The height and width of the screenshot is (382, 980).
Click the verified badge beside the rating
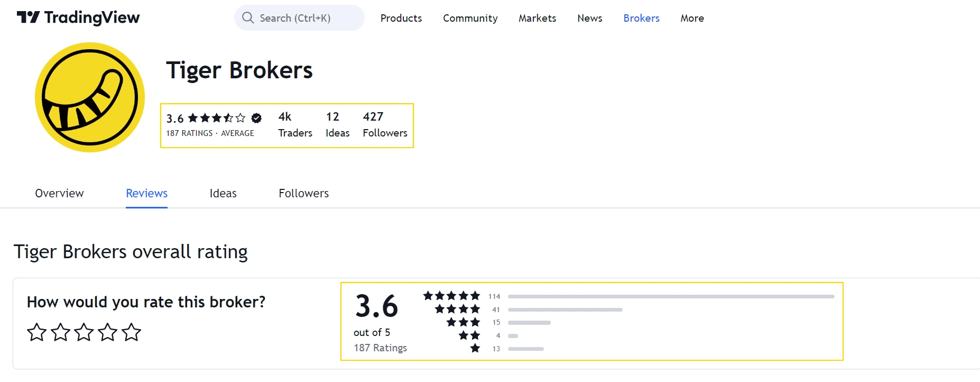pyautogui.click(x=256, y=118)
